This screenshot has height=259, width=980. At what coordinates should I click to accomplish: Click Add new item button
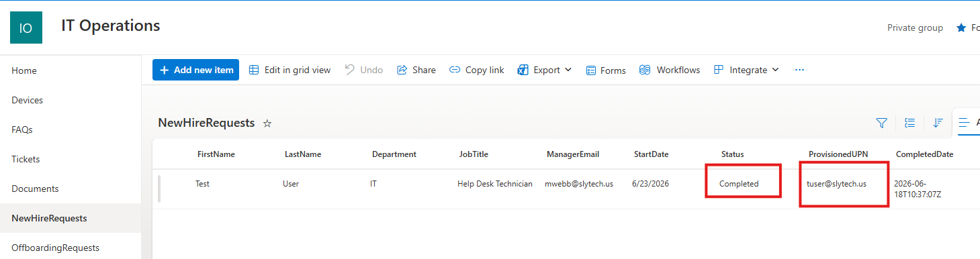pos(195,70)
